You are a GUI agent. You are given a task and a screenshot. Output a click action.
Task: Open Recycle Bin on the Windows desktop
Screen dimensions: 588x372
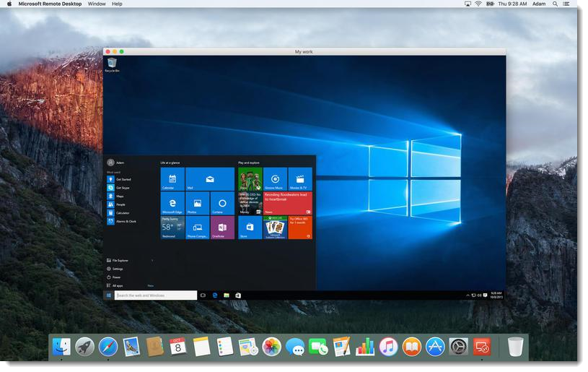click(112, 65)
